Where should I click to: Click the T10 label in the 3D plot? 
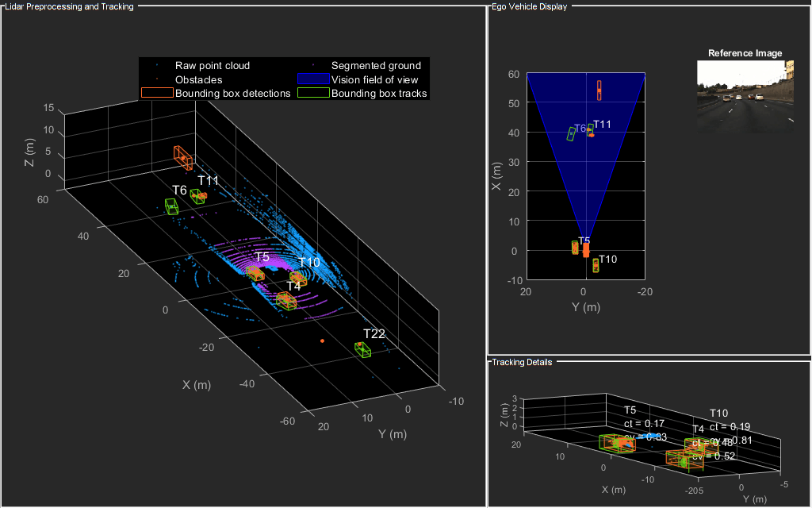[309, 262]
